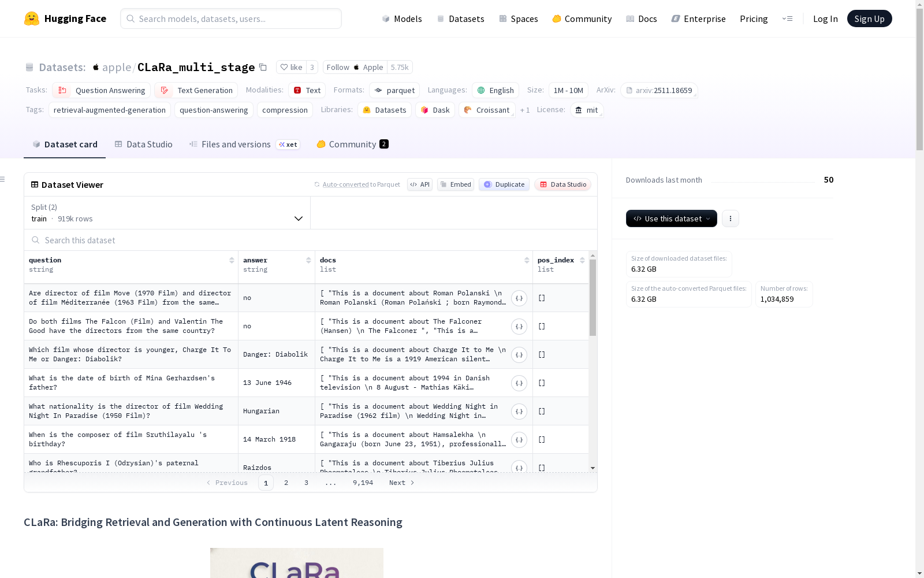This screenshot has width=924, height=578.
Task: Expand the docs cell for The Falconer row
Action: tap(519, 327)
